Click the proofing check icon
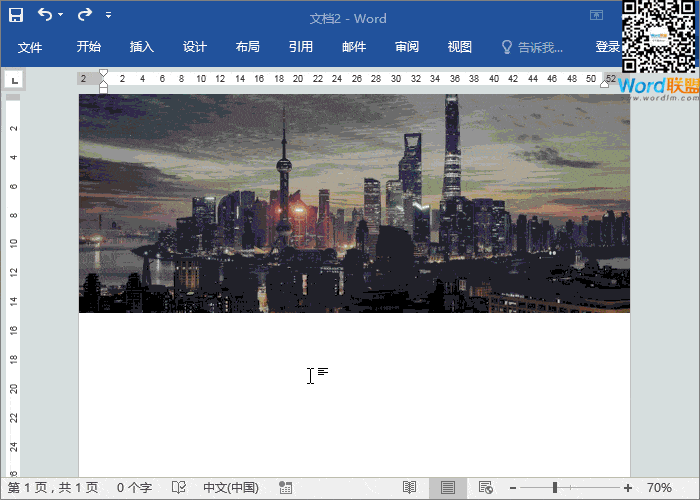This screenshot has height=500, width=700. 179,488
